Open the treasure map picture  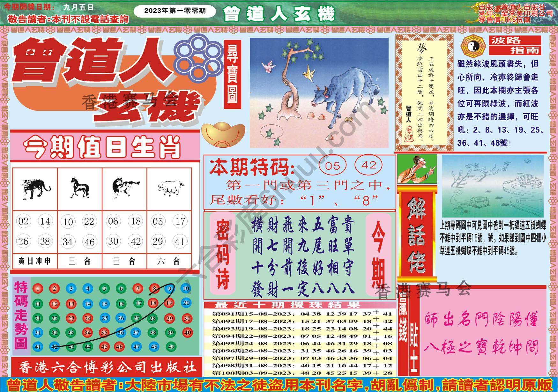coord(319,93)
